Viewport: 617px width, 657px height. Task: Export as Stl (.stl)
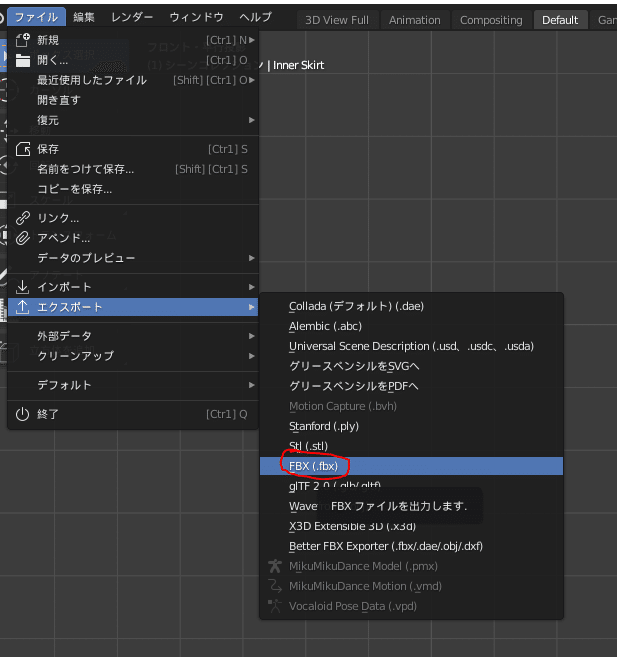click(411, 446)
